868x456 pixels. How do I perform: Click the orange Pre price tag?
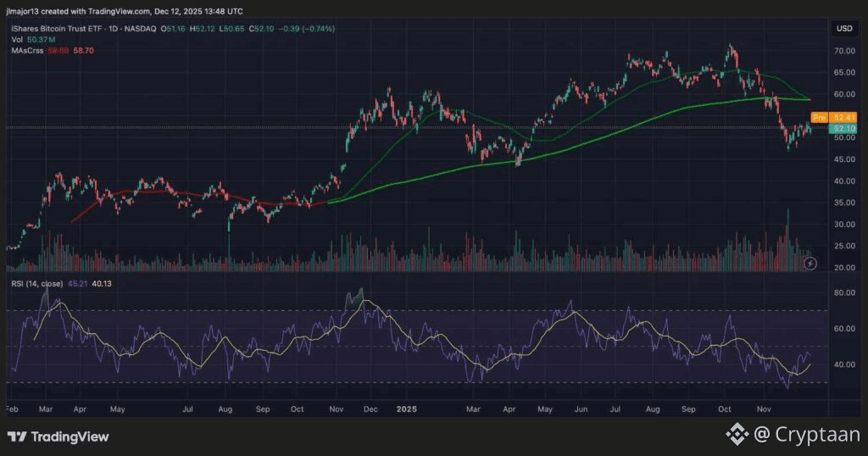[x=818, y=117]
